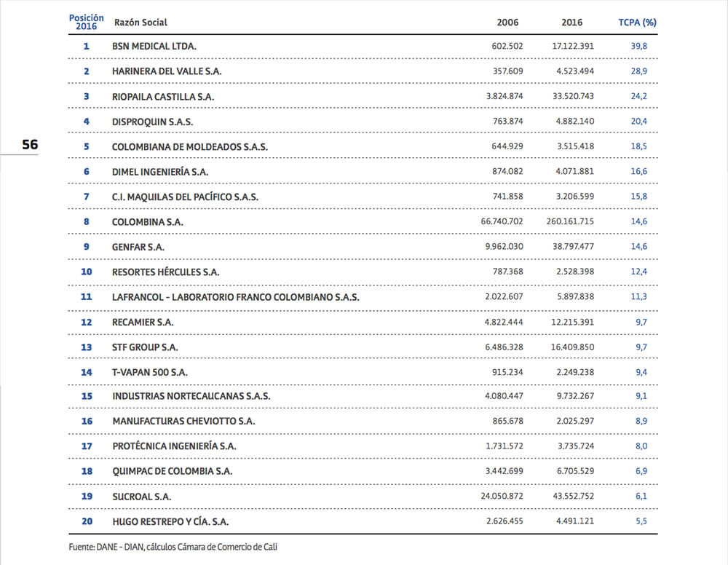Select the 5,5 TCPA value in last row

click(641, 521)
